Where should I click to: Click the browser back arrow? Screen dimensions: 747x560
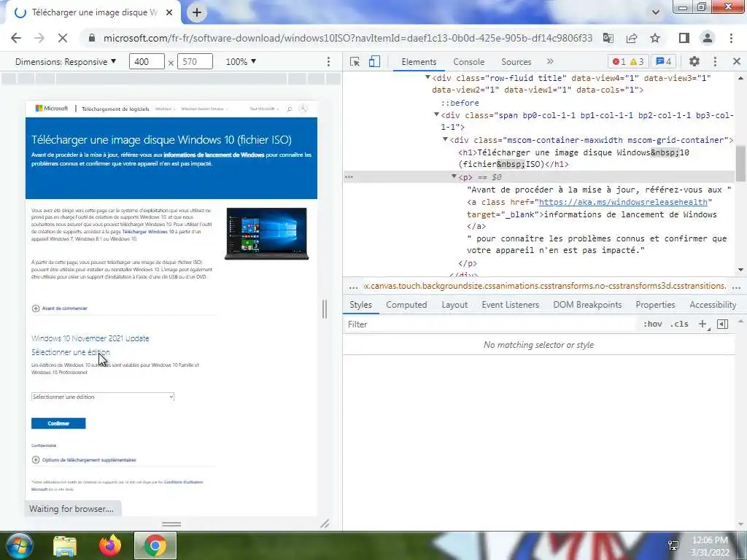click(16, 38)
